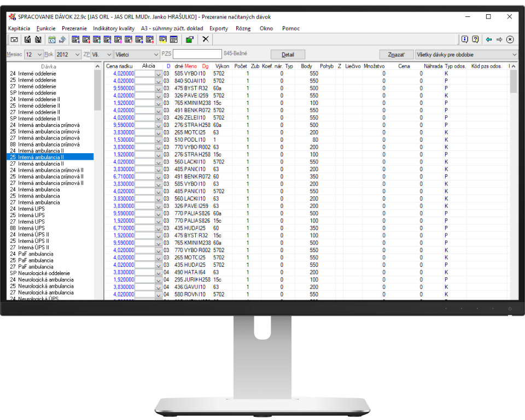Click the Detail button
Screen dimensions: 525x420
coord(288,55)
